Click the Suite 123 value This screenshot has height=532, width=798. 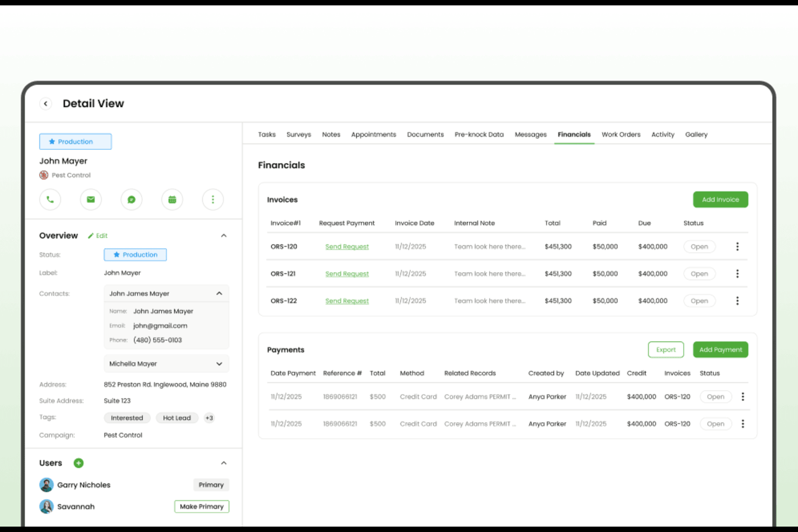tap(117, 400)
